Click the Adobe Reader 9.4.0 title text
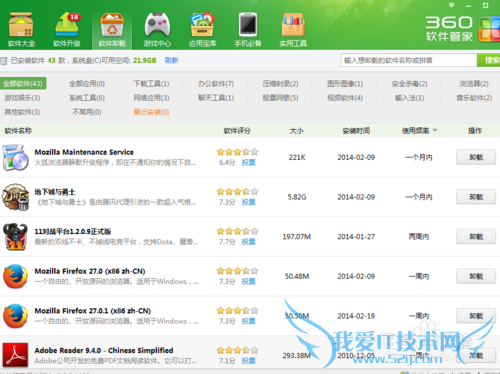This screenshot has height=374, width=500. 104,350
